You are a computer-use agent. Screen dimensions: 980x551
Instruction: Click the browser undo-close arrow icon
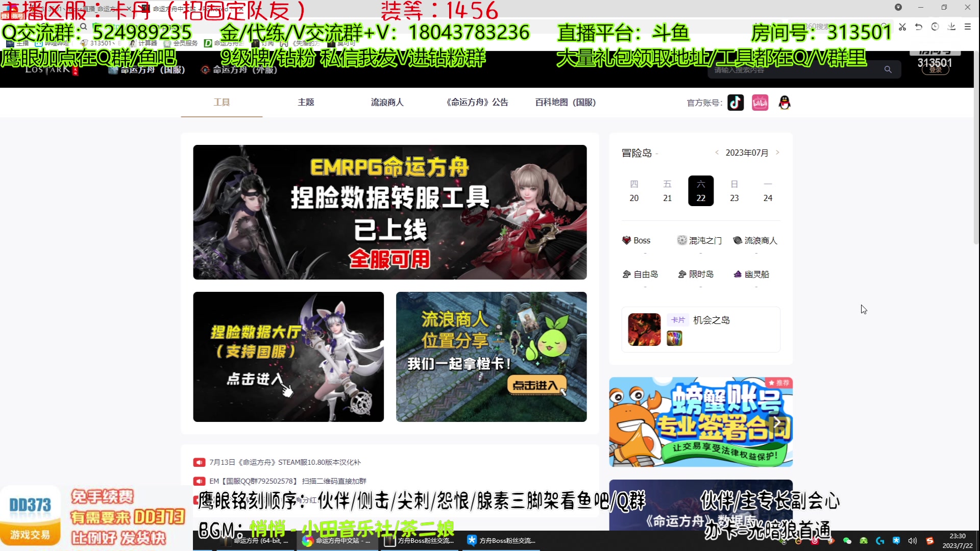(919, 27)
